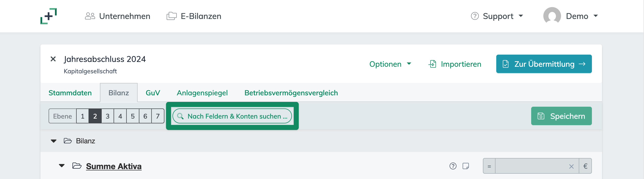Click the help circle next to Summe Aktiva
The image size is (644, 179).
453,166
